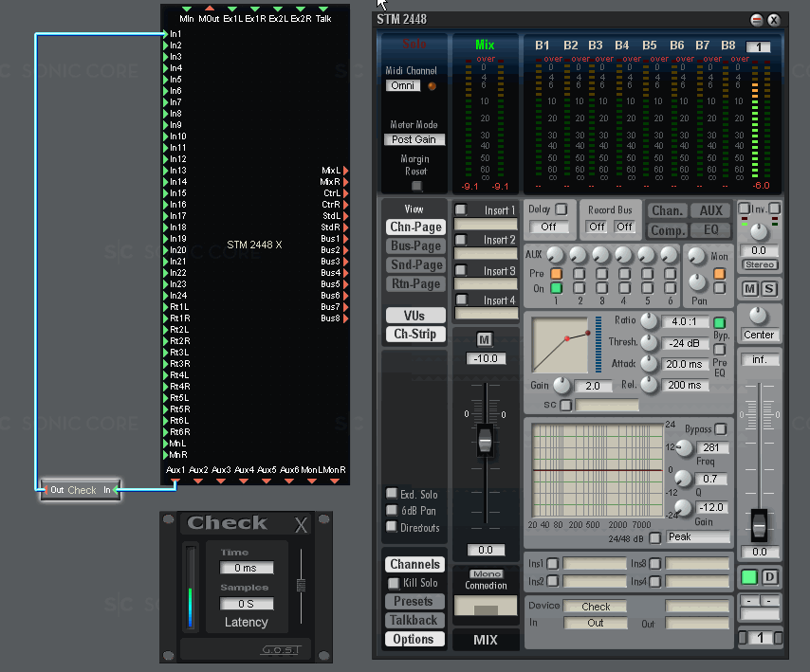810x672 pixels.
Task: Click the compressor Thresh knob
Action: (649, 342)
